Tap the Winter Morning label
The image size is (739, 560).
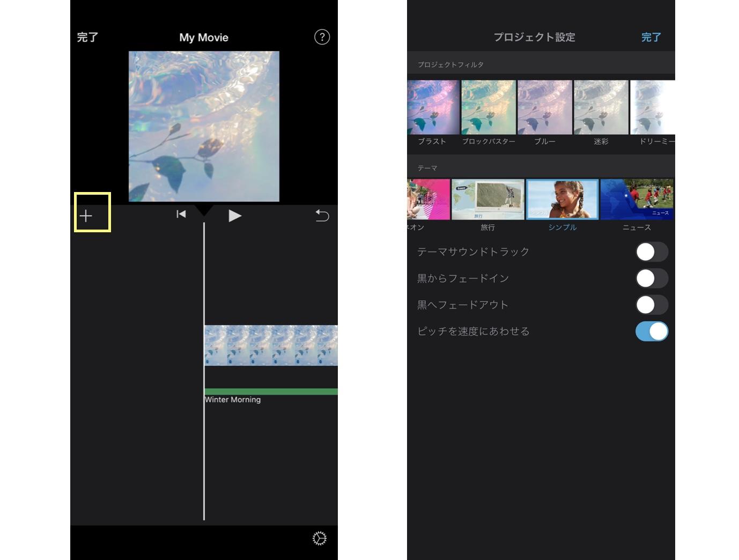pos(233,400)
